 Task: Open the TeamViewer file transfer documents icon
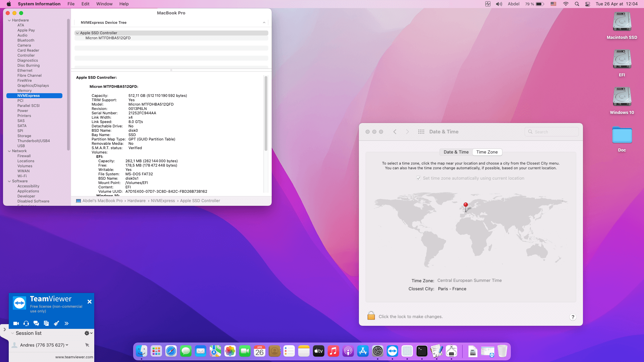(x=46, y=323)
